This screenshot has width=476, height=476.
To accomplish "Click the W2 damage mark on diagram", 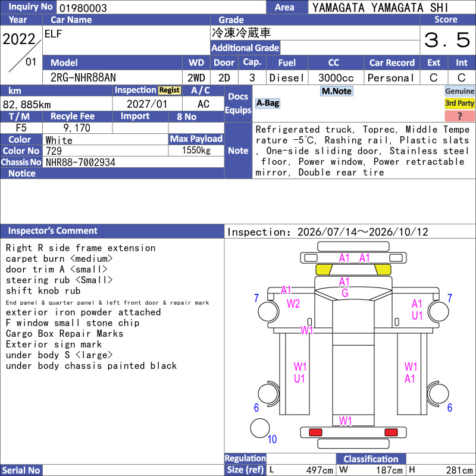I will (293, 303).
